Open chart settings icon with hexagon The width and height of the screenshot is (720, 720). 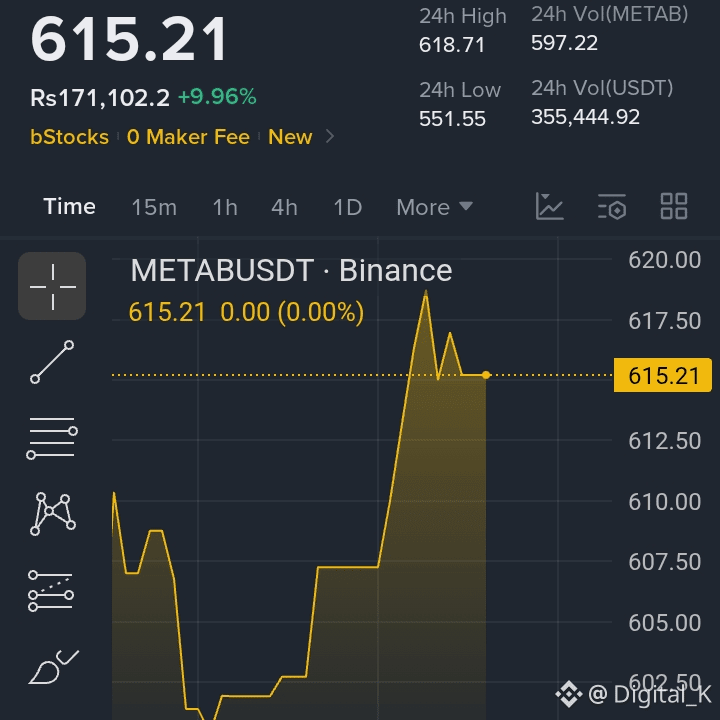[612, 206]
